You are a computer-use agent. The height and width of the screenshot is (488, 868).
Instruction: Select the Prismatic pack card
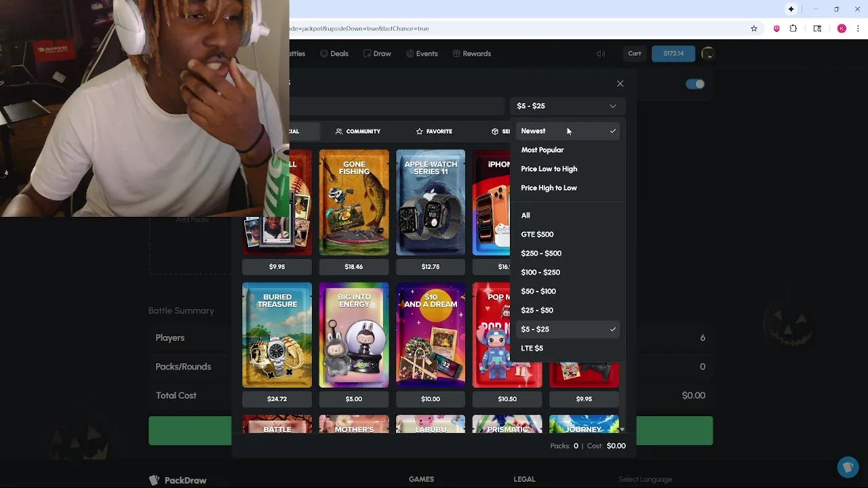click(507, 424)
